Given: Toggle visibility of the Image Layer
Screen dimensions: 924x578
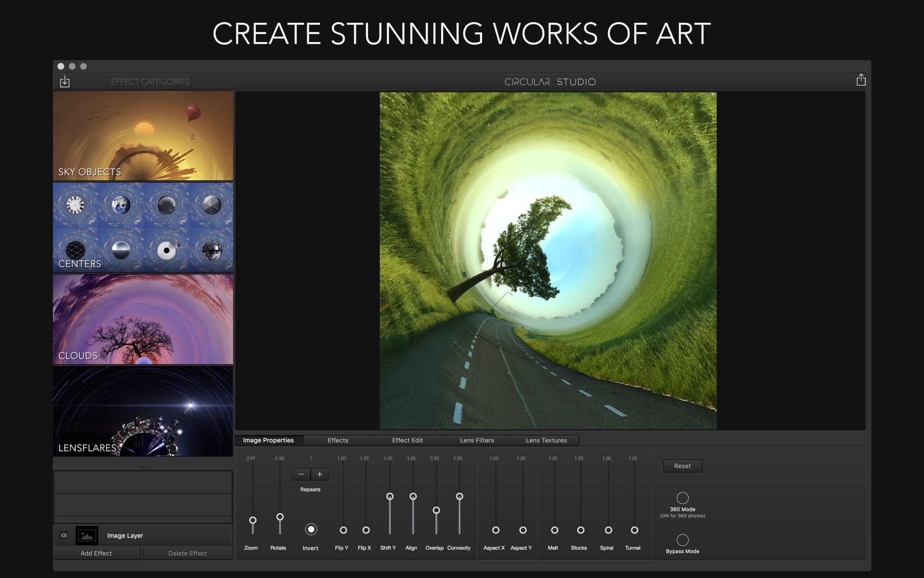Looking at the screenshot, I should (64, 535).
